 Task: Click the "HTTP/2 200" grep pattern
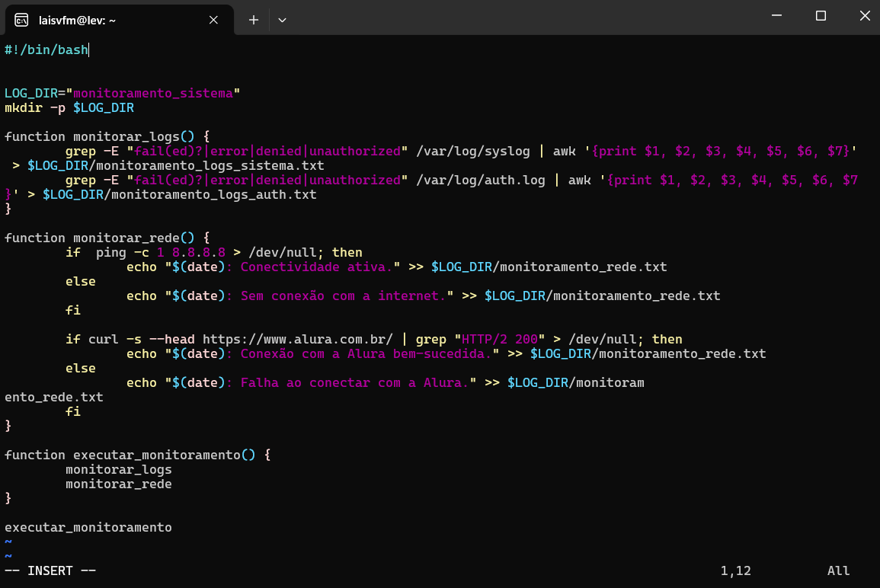[x=499, y=340]
